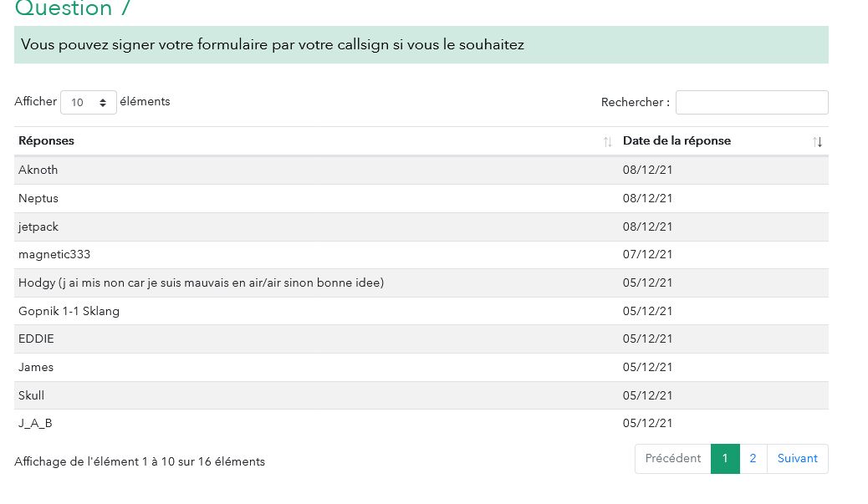This screenshot has width=868, height=504.
Task: Click the James response entry
Action: point(36,368)
